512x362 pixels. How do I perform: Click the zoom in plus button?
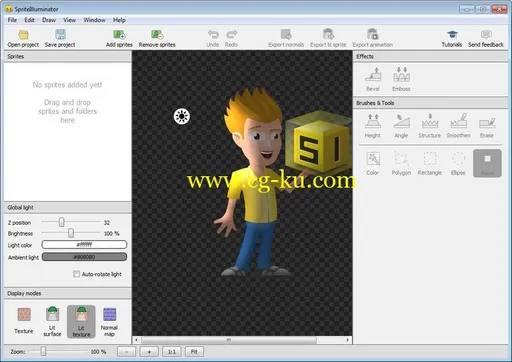coord(149,352)
